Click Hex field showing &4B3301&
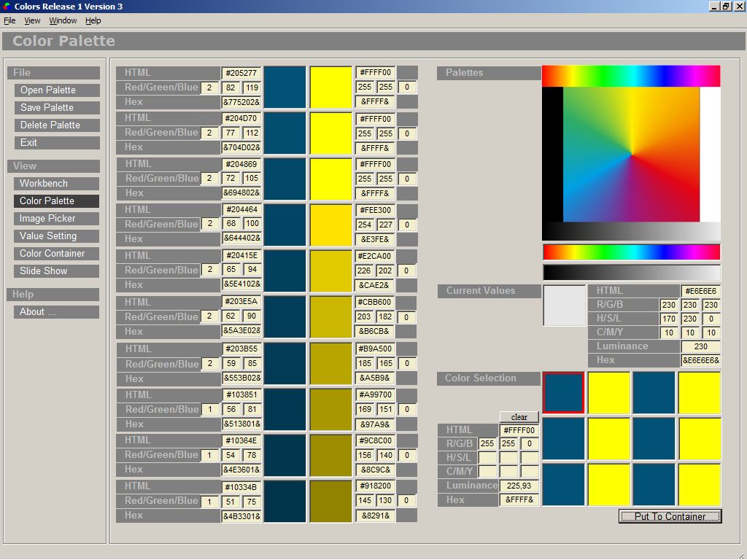The height and width of the screenshot is (560, 747). pyautogui.click(x=241, y=516)
